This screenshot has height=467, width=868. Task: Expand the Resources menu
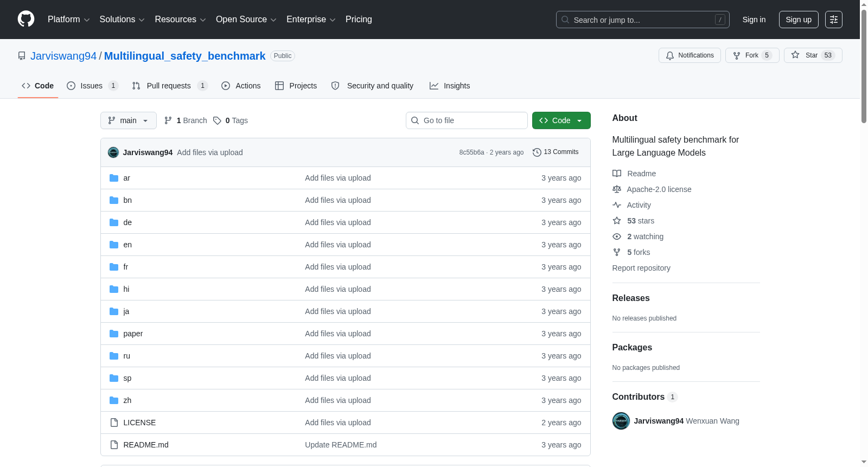(x=180, y=20)
